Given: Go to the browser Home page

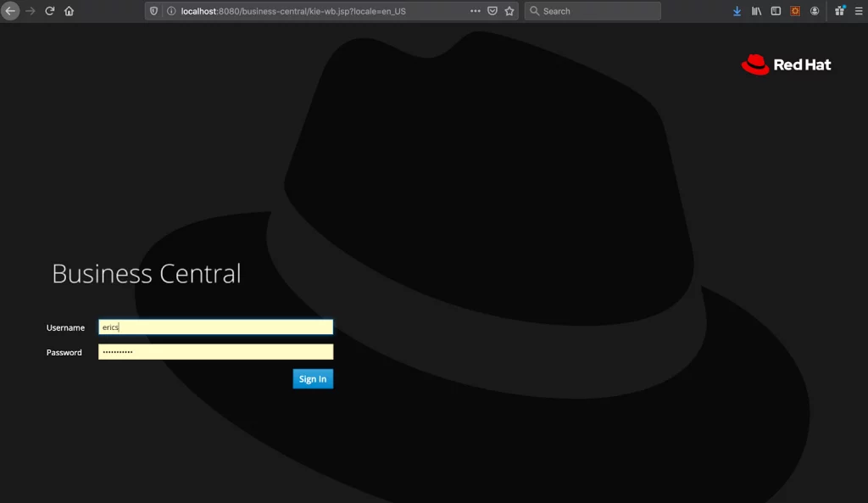Looking at the screenshot, I should pyautogui.click(x=69, y=11).
